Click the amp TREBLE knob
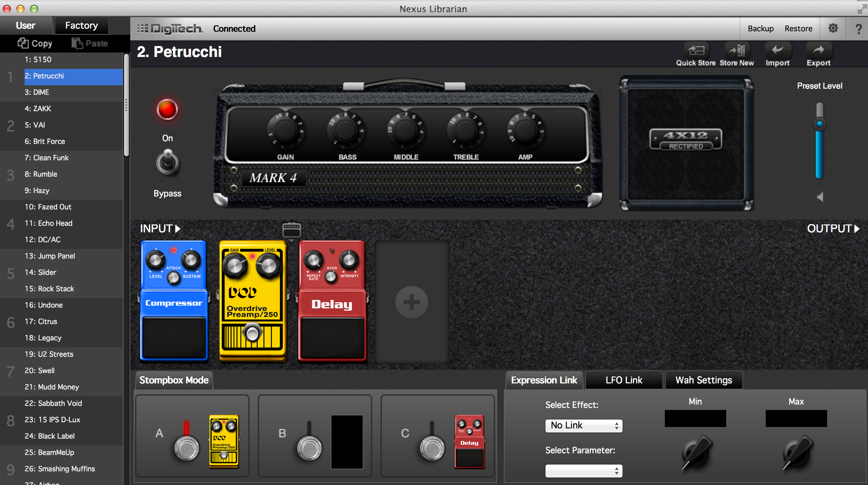This screenshot has width=868, height=485. (x=466, y=130)
